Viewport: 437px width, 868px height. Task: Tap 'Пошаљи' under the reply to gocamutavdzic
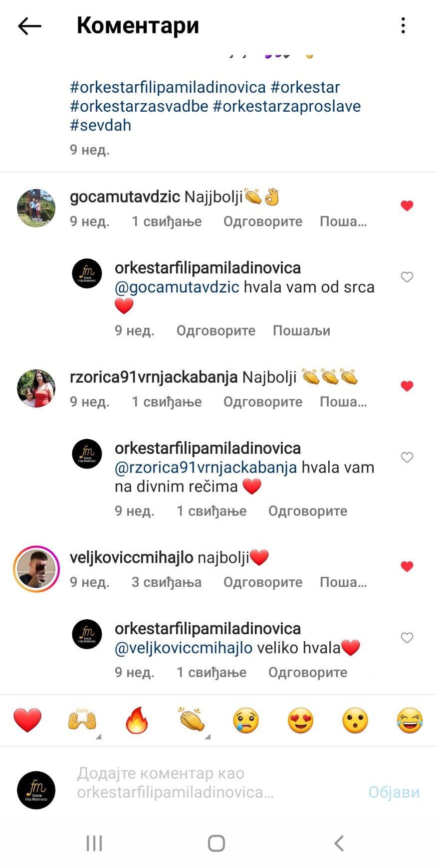tap(301, 331)
